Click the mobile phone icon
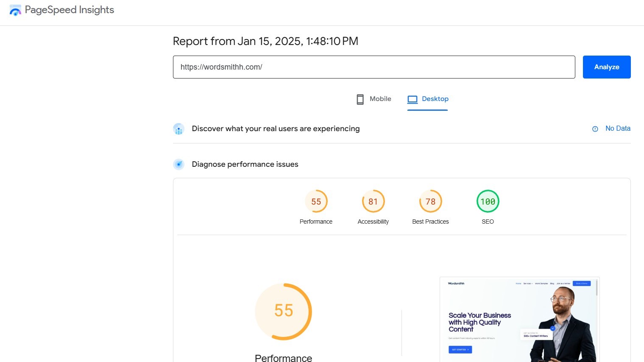The height and width of the screenshot is (362, 644). tap(360, 99)
